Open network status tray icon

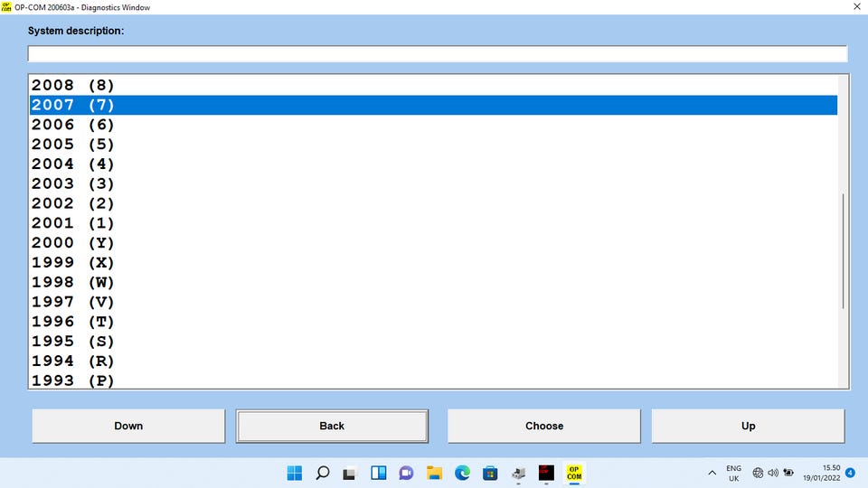pyautogui.click(x=758, y=473)
